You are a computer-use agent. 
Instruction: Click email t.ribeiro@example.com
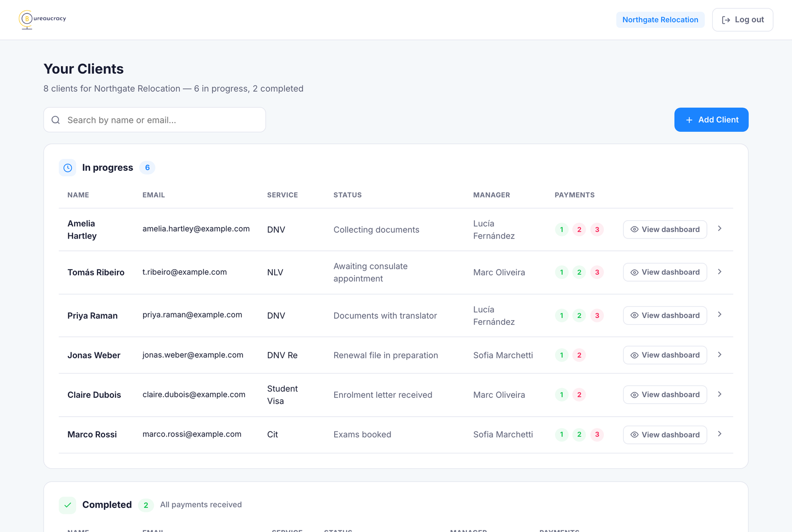185,272
